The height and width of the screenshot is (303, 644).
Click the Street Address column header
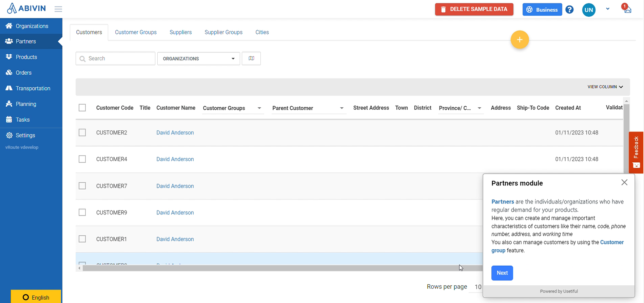pos(371,108)
